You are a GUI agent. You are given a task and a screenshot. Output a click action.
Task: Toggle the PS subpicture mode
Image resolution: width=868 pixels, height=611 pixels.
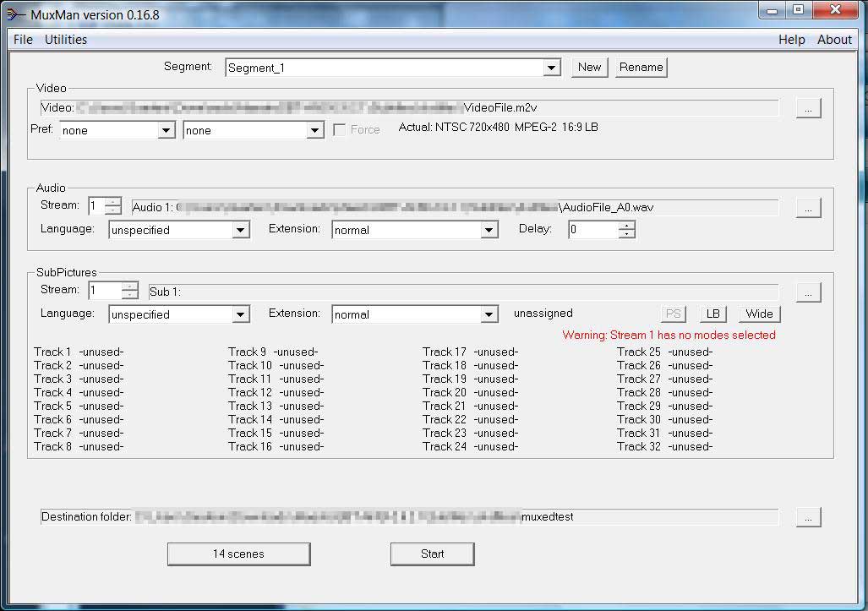(x=673, y=314)
